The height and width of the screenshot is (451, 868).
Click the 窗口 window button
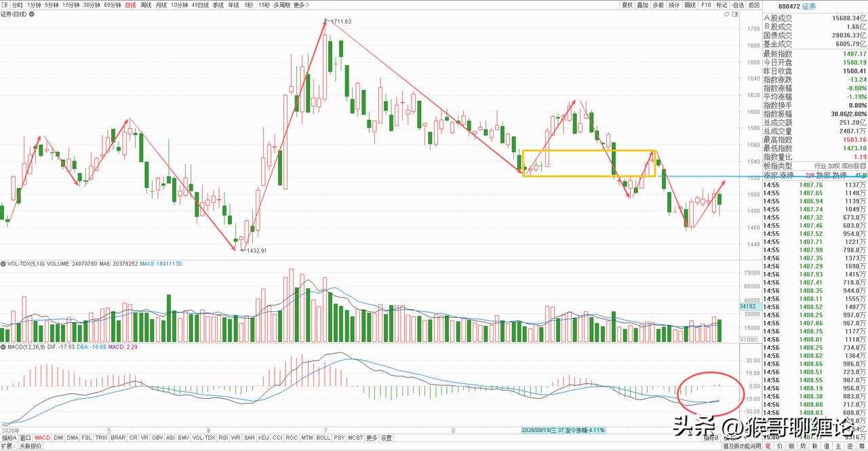(x=26, y=438)
